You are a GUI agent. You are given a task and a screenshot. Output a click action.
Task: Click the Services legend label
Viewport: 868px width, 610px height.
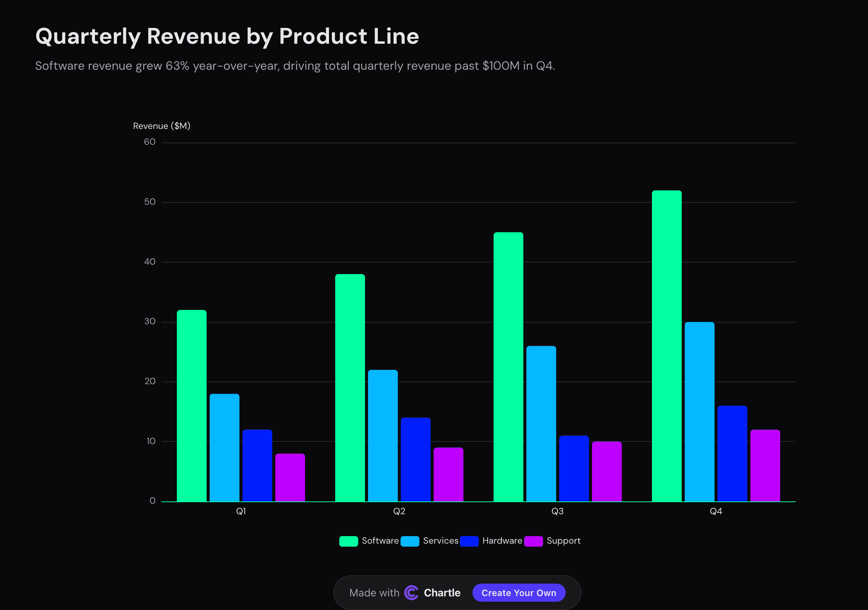point(440,541)
